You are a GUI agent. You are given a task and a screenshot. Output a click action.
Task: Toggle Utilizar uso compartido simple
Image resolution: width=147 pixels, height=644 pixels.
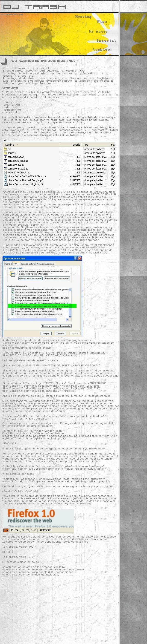coord(13,314)
